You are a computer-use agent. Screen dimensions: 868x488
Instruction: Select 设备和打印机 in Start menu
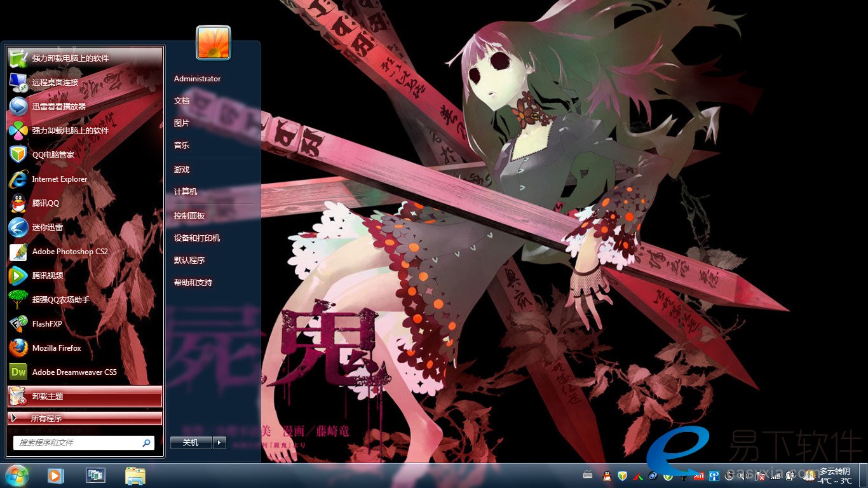coord(197,238)
